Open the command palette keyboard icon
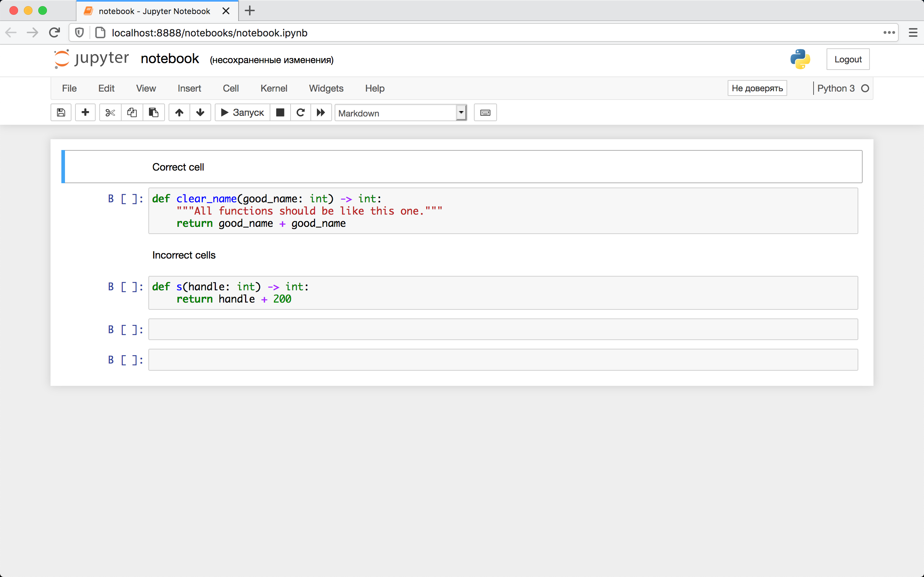This screenshot has width=924, height=577. coord(485,113)
